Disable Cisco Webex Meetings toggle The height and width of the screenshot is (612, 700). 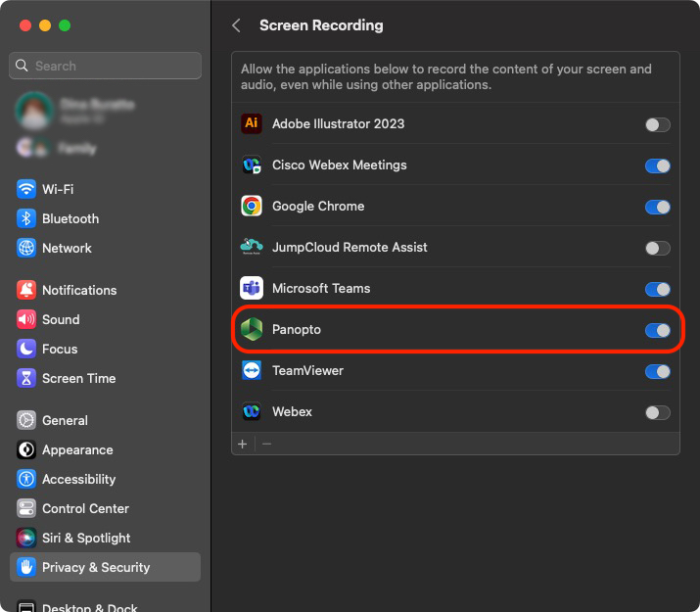(657, 165)
